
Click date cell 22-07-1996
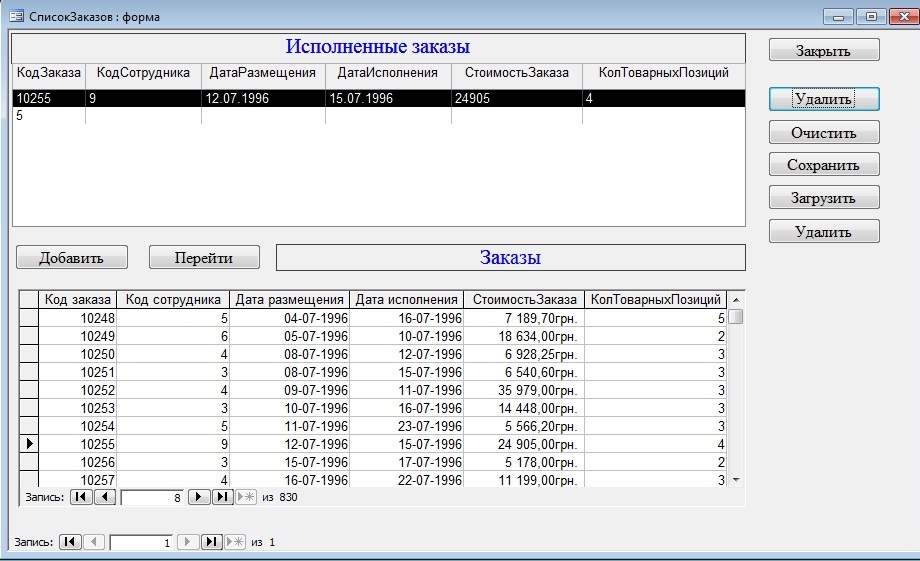click(407, 479)
